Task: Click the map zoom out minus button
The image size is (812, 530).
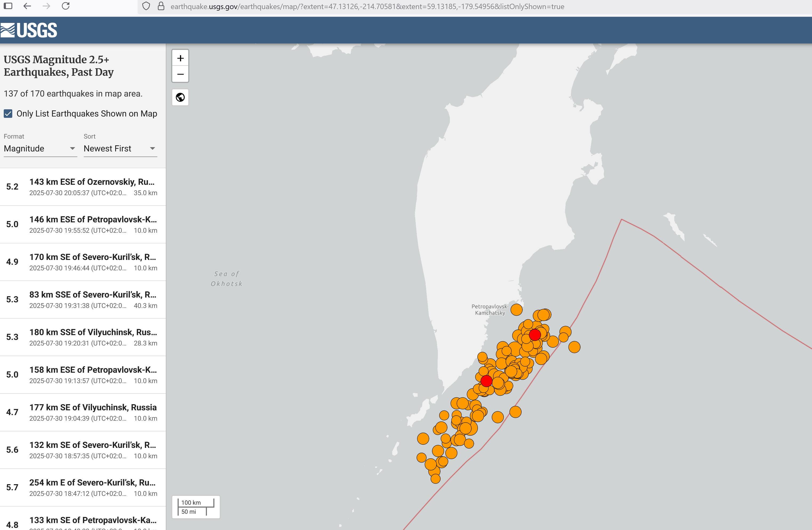Action: point(180,74)
